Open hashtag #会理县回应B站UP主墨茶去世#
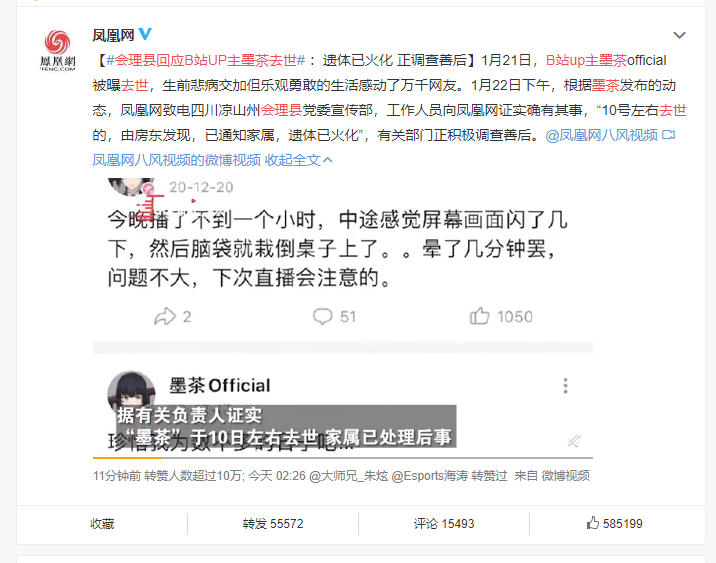The width and height of the screenshot is (716, 563). coord(205,60)
